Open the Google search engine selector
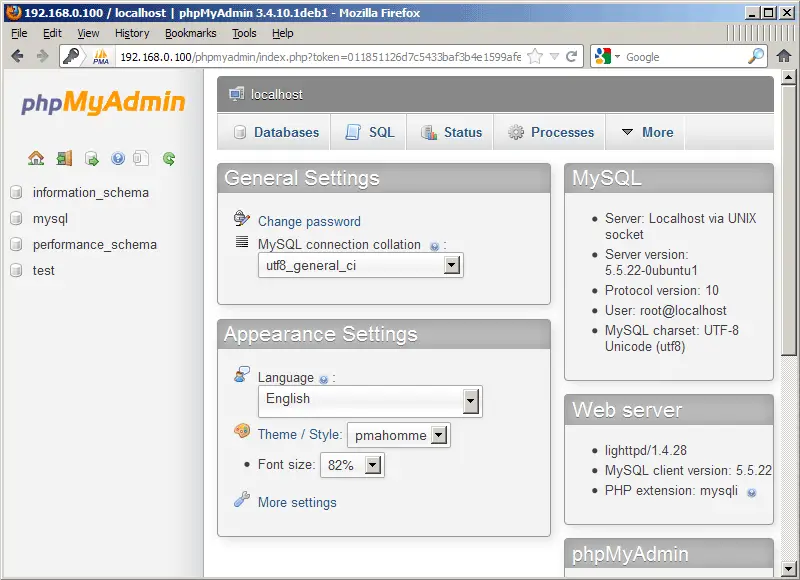This screenshot has height=580, width=800. 607,56
